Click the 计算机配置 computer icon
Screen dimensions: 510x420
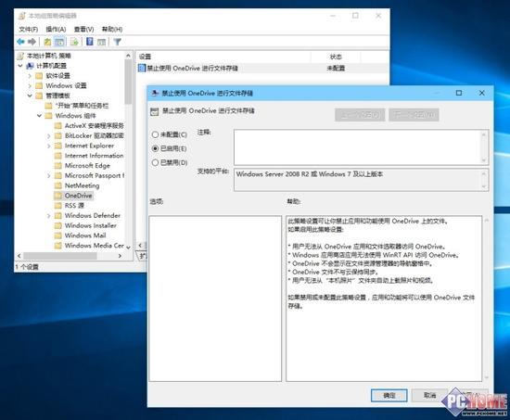coord(30,66)
